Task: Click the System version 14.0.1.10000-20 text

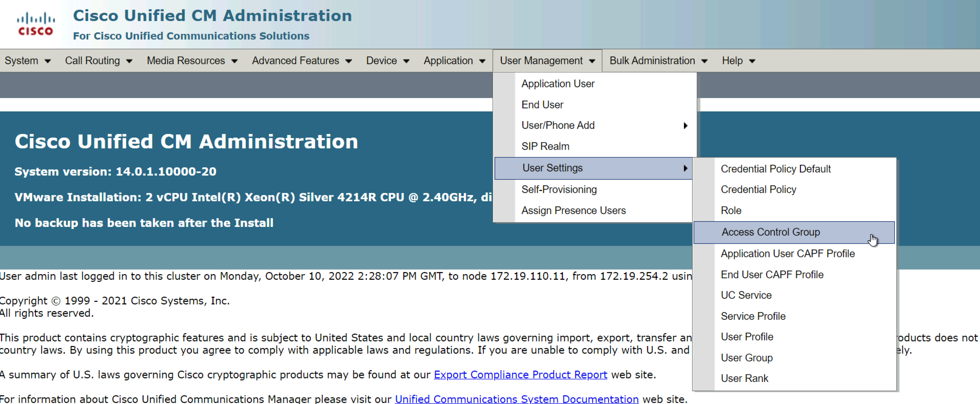Action: (115, 171)
